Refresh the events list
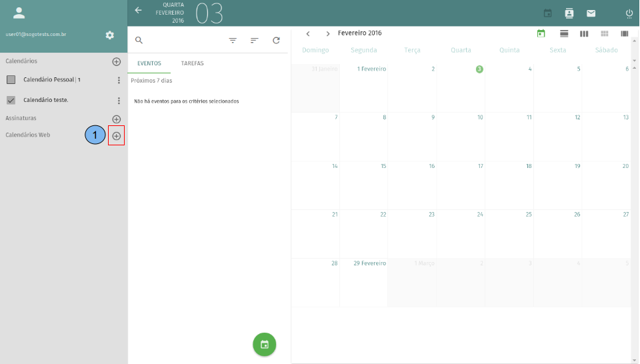 [x=276, y=41]
